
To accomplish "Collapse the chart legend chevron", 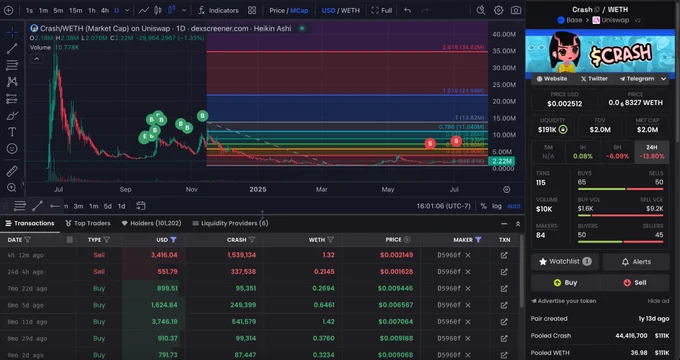I will pyautogui.click(x=36, y=59).
